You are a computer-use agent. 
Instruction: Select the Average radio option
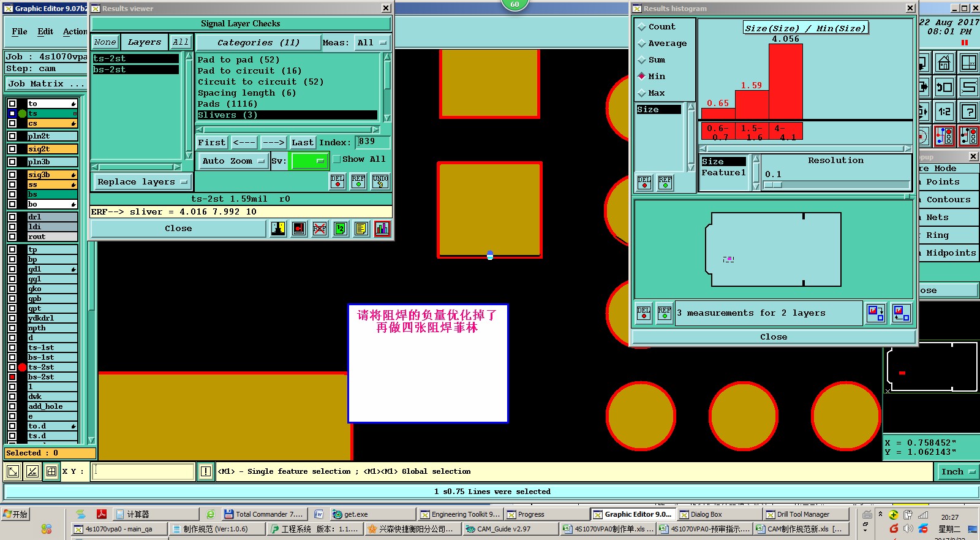(642, 44)
